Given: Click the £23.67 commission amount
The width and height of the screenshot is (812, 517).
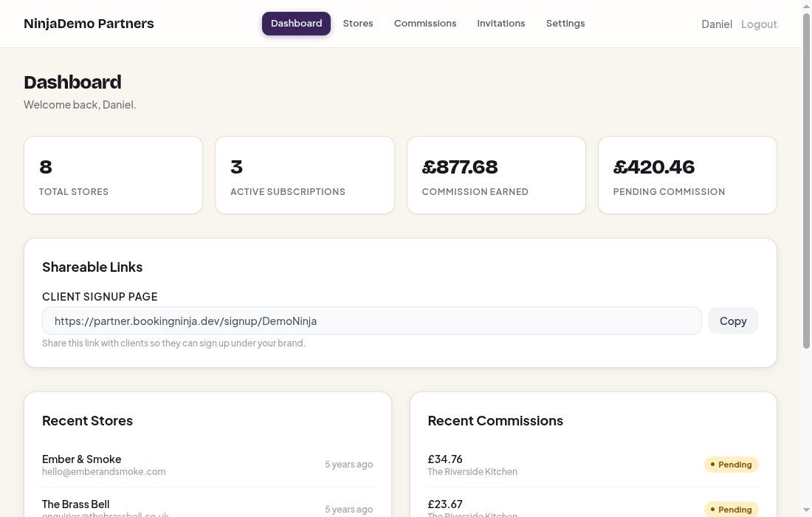Looking at the screenshot, I should pos(445,504).
